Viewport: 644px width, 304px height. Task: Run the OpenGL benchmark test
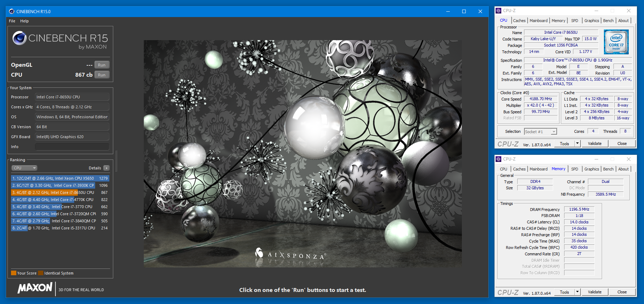(x=102, y=65)
